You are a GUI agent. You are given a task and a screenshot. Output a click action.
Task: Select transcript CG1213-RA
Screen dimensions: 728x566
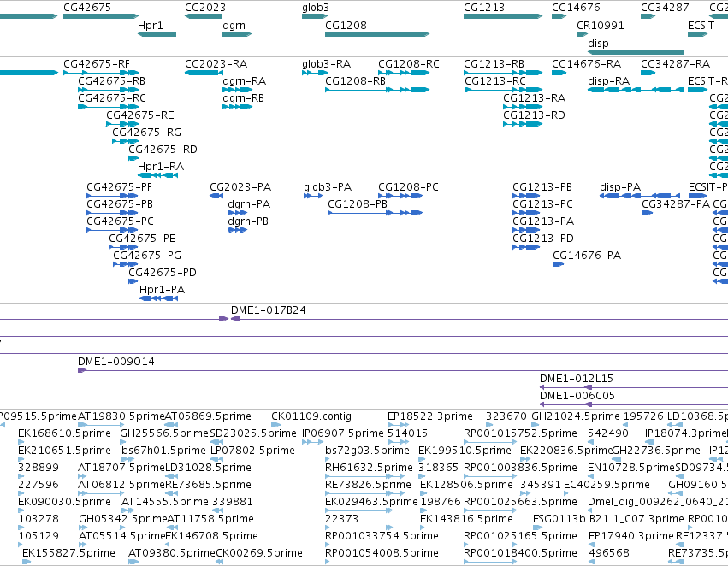(x=535, y=97)
